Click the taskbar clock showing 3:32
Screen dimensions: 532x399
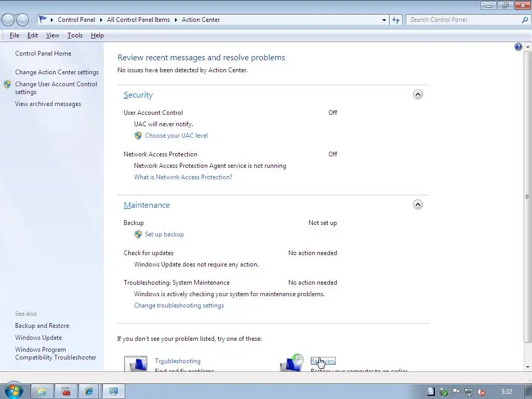coord(507,392)
